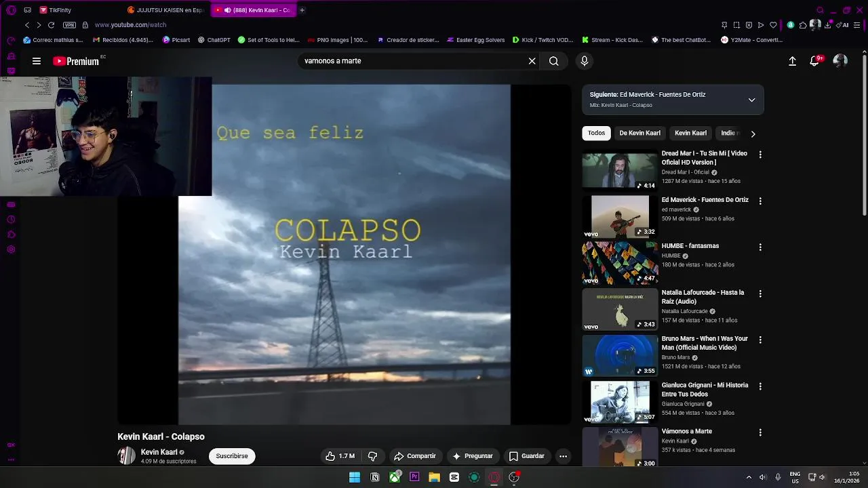Click the pinboard pin icon in toolbar

click(724, 25)
